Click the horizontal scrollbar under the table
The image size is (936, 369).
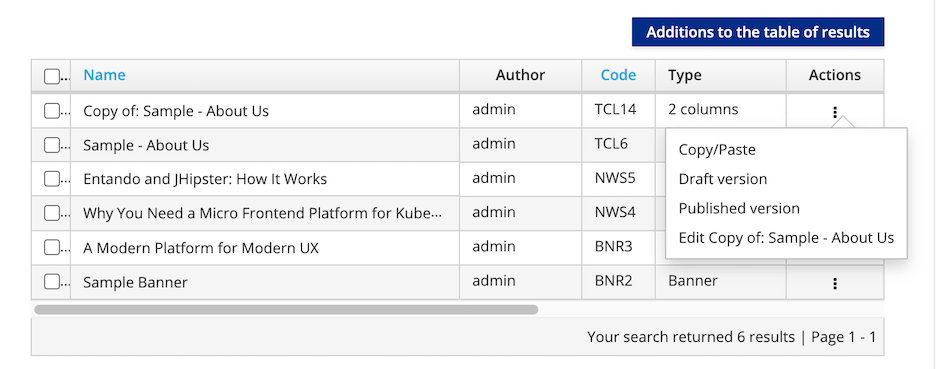[286, 310]
